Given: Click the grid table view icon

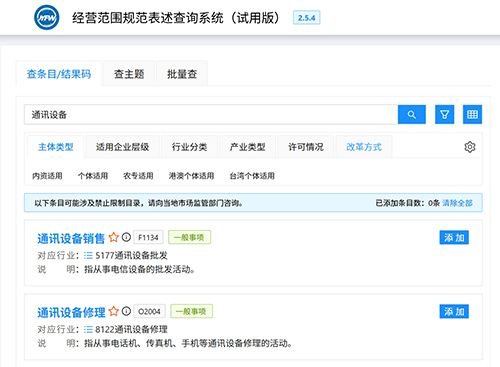Looking at the screenshot, I should [472, 115].
